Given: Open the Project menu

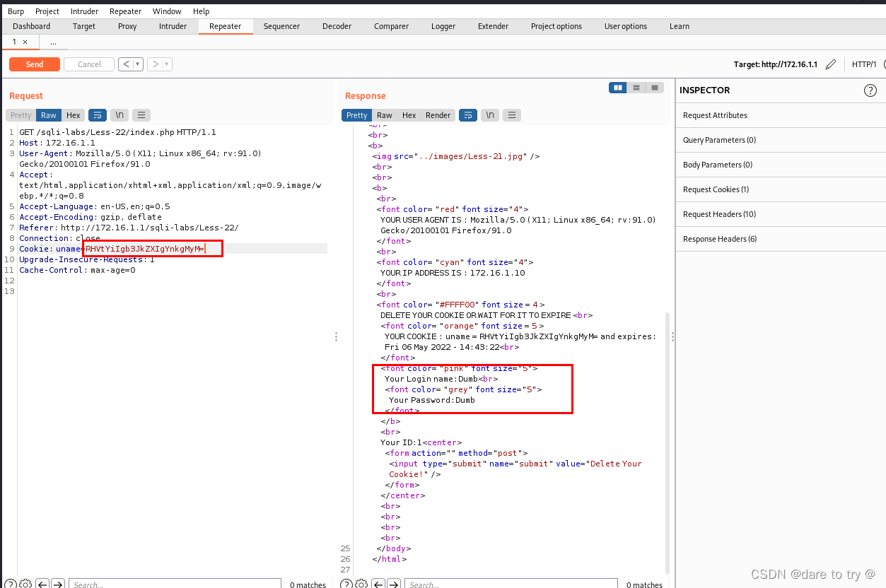Looking at the screenshot, I should pyautogui.click(x=47, y=11).
